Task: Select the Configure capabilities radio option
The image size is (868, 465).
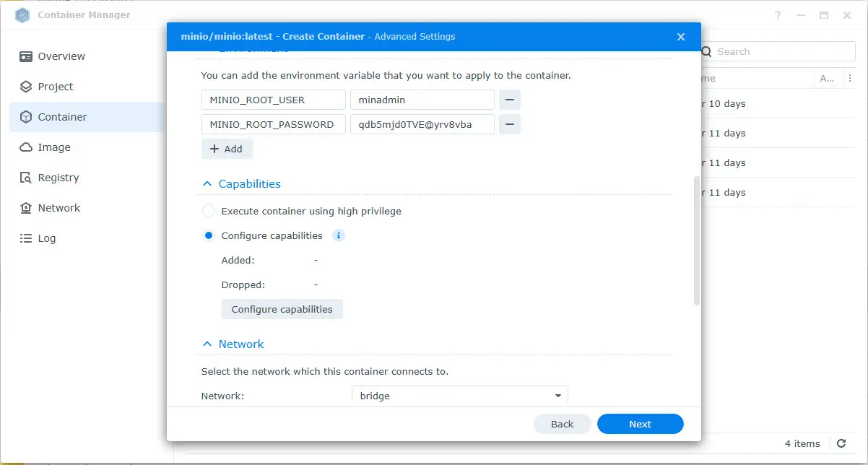Action: click(209, 235)
